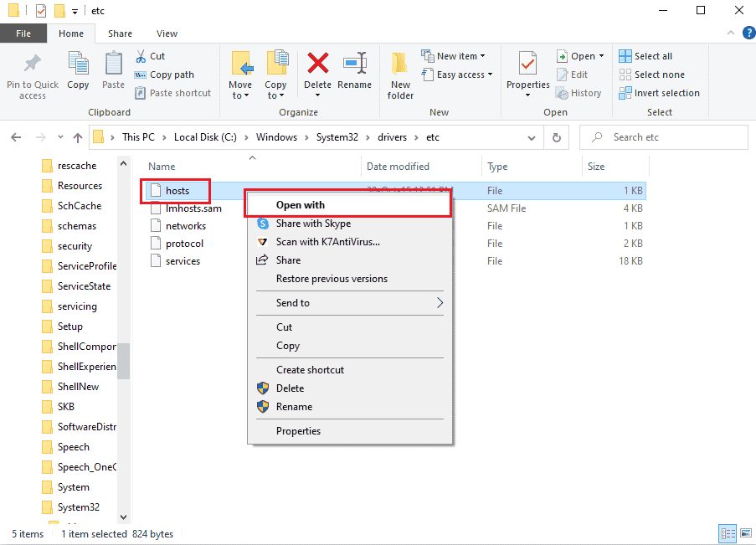Viewport: 756px width, 545px height.
Task: Switch to the Home ribbon tab
Action: [x=71, y=33]
